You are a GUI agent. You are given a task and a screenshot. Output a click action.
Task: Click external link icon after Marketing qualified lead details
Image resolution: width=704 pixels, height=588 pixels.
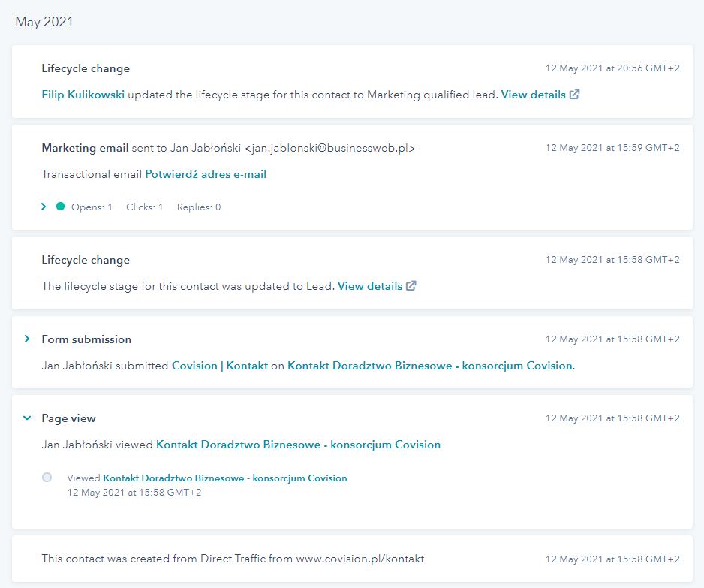(x=574, y=95)
